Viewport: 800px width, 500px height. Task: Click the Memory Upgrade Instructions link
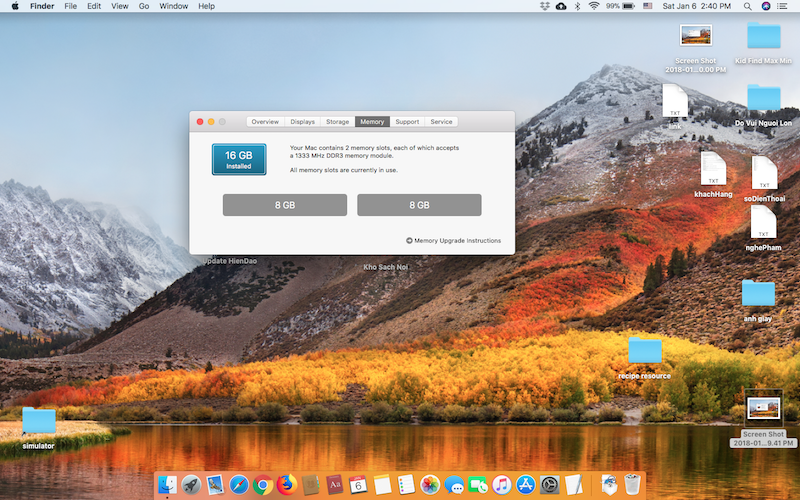(457, 241)
